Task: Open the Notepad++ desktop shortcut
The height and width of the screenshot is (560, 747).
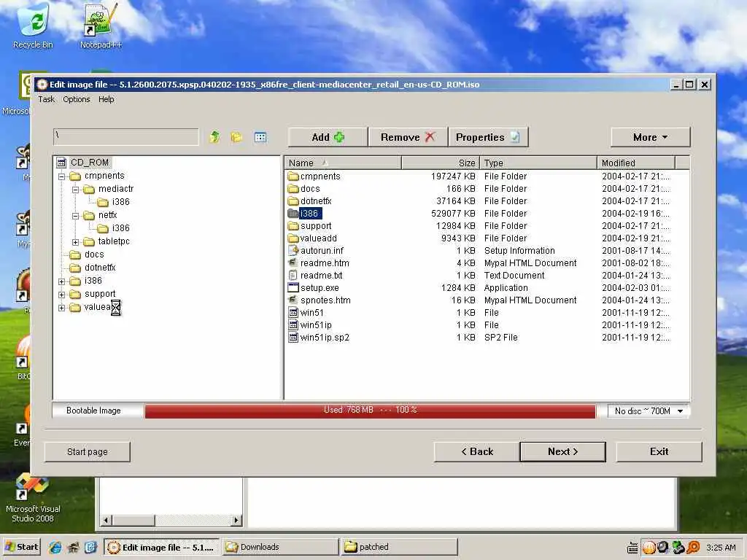Action: 101,26
